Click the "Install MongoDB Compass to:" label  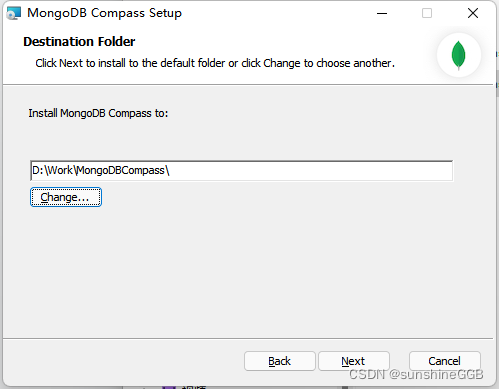98,113
